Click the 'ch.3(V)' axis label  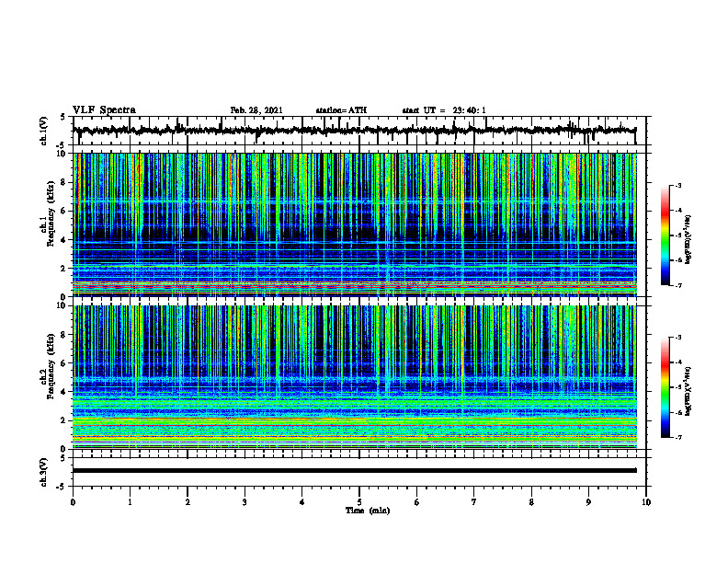(x=43, y=472)
